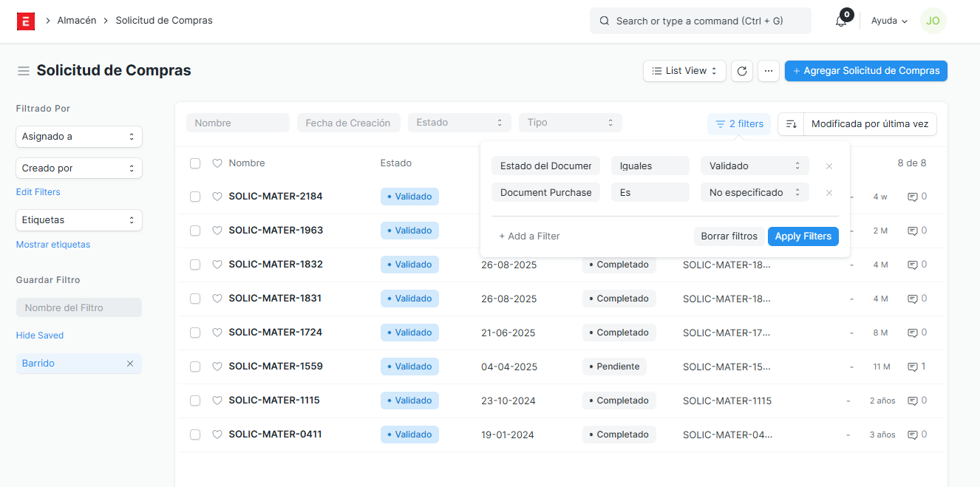Click inside the Nombre del Filtro field
This screenshot has height=487, width=980.
[79, 307]
